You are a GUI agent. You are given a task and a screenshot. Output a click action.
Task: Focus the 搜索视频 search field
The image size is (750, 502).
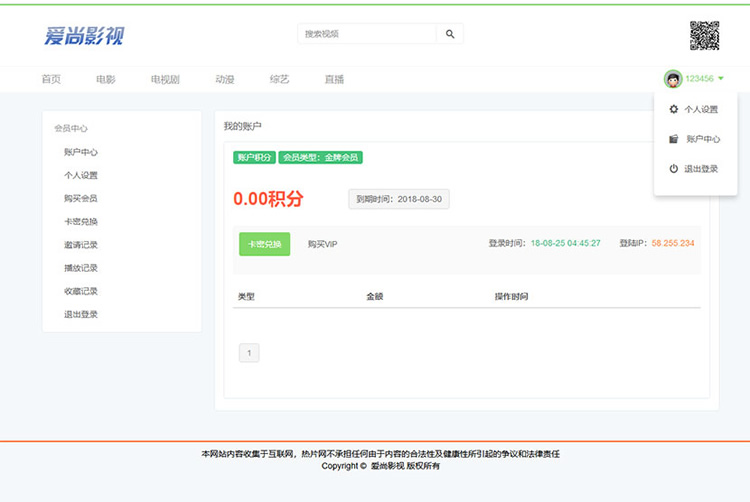coord(367,34)
